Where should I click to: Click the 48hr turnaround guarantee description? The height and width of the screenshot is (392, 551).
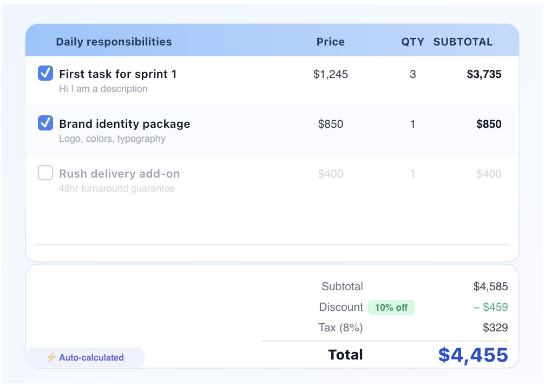117,189
